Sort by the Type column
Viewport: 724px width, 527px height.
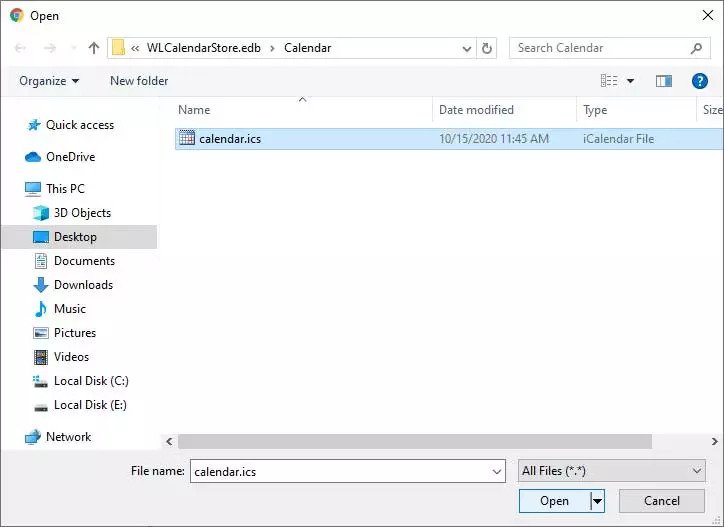pyautogui.click(x=595, y=110)
